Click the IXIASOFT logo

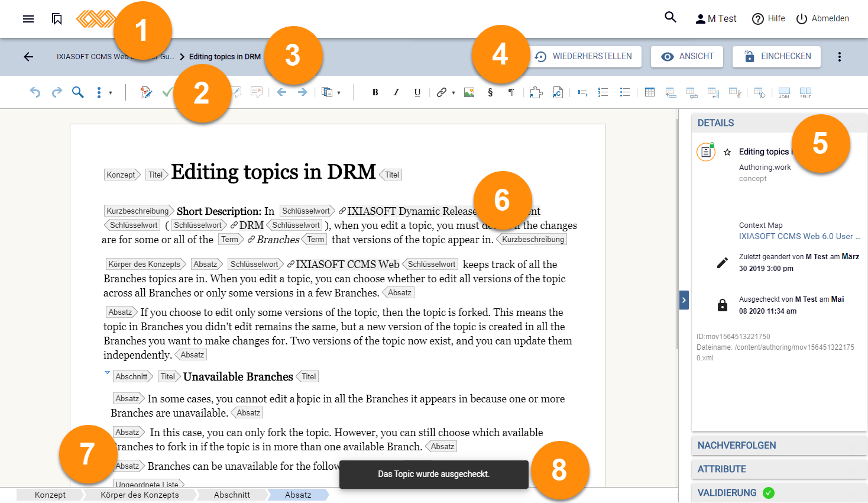point(95,19)
